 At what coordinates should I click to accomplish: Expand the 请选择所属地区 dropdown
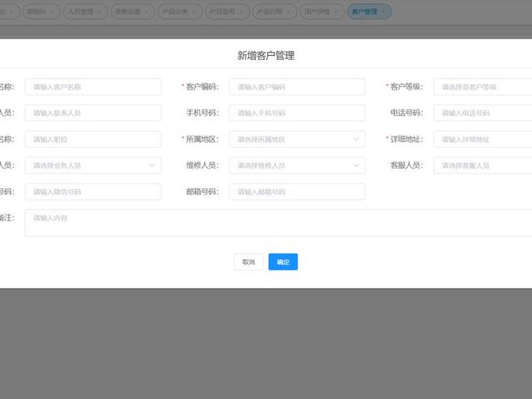tap(297, 140)
